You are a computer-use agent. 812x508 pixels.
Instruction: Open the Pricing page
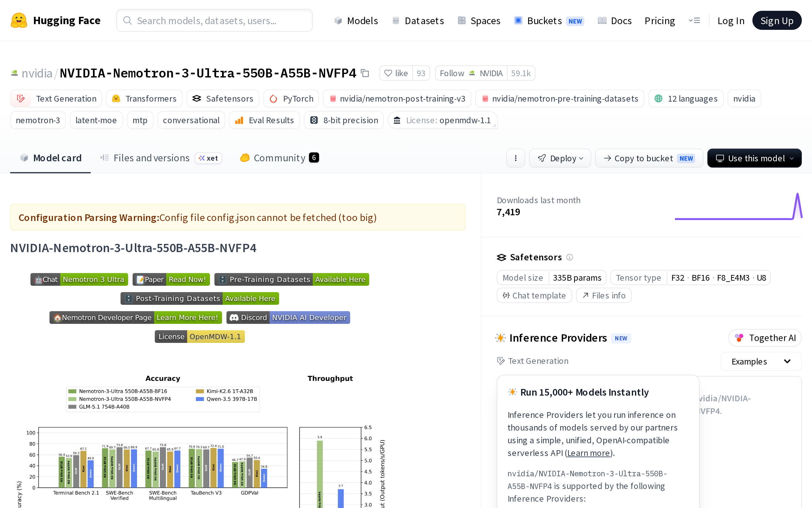[x=660, y=21]
